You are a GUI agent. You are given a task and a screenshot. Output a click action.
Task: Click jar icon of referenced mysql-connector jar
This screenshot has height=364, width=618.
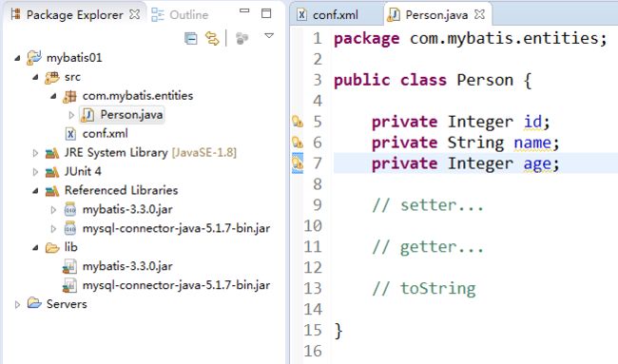coord(70,228)
